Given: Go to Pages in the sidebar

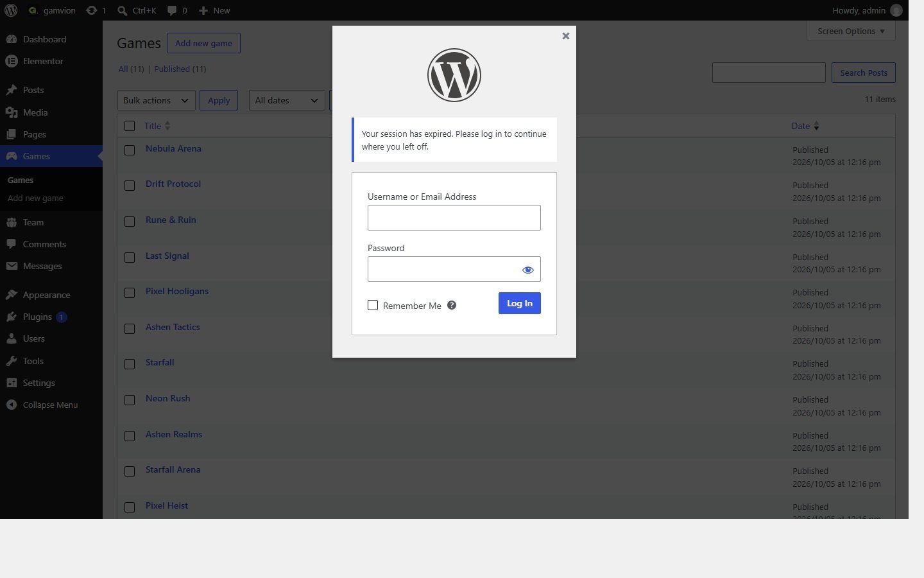Looking at the screenshot, I should (51, 134).
